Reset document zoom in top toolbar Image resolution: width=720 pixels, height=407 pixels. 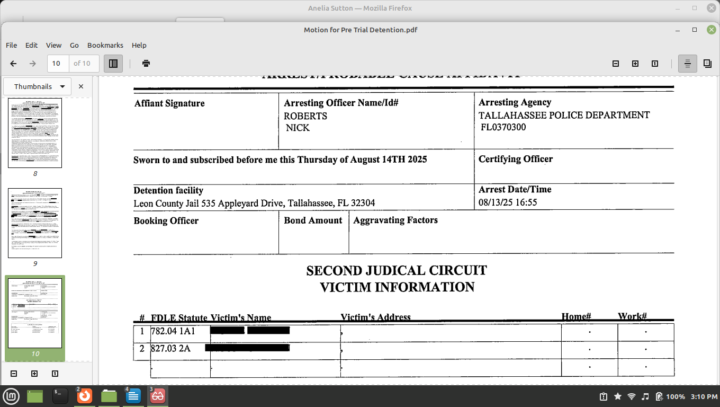[x=655, y=63]
